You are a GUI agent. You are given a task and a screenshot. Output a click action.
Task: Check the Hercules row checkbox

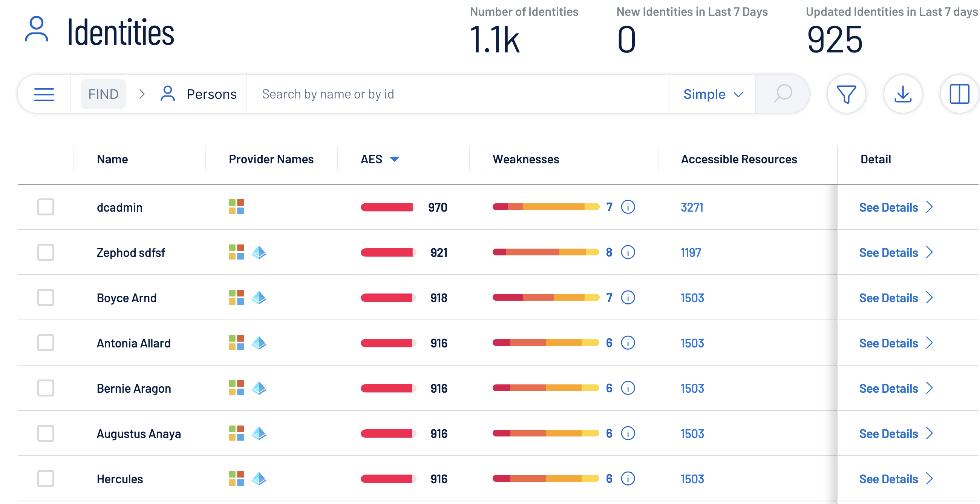click(x=46, y=478)
